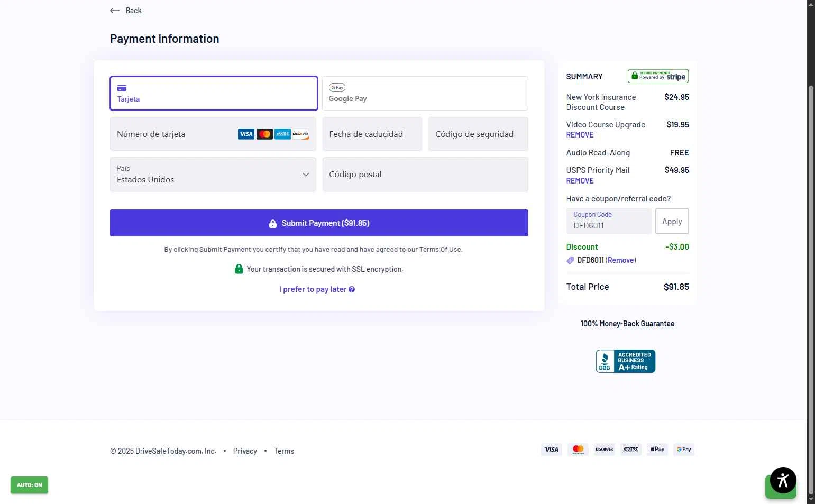
Task: Open the accessibility widget
Action: (x=783, y=480)
